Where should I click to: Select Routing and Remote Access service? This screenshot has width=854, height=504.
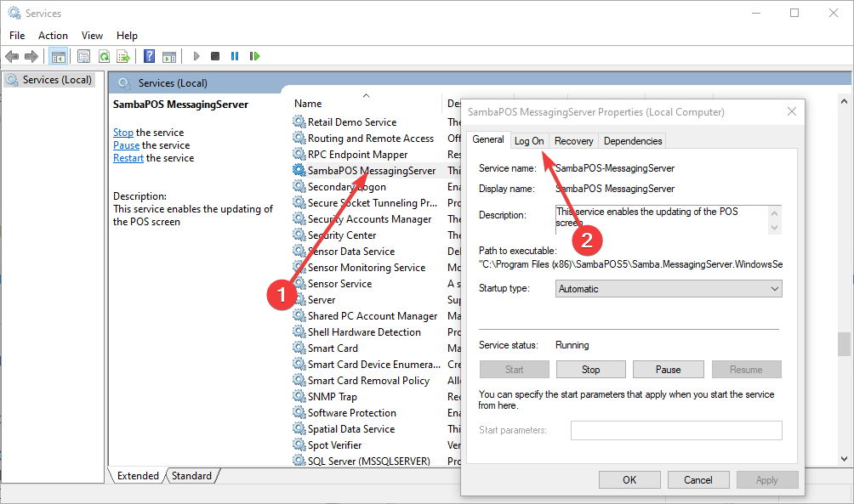pos(371,139)
